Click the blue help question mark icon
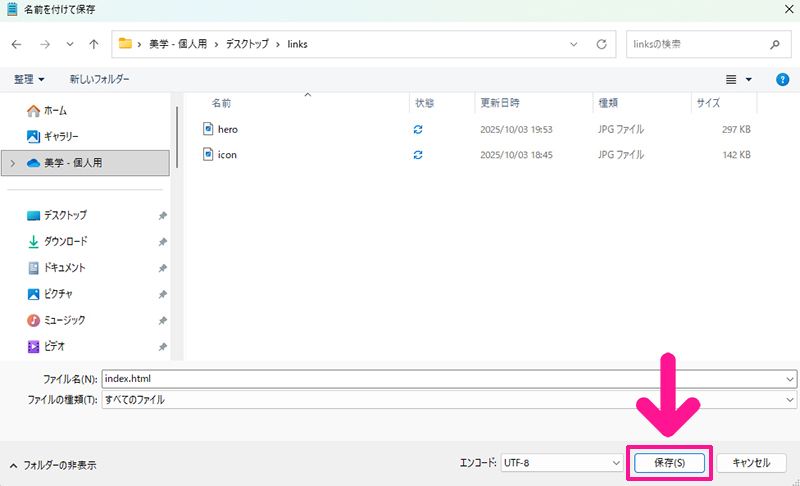Viewport: 800px width, 486px height. 782,79
